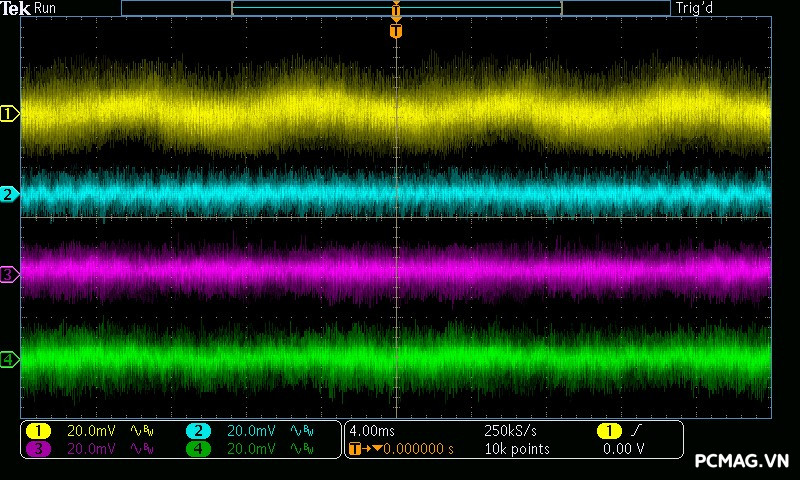Toggle the cyan channel 2 badge
The width and height of the screenshot is (800, 480).
click(198, 431)
